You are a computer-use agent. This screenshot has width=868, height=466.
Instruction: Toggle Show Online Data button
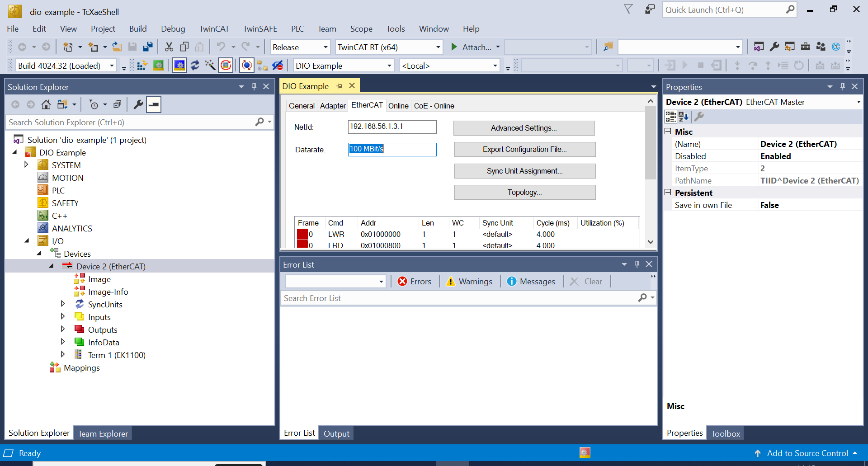point(246,66)
